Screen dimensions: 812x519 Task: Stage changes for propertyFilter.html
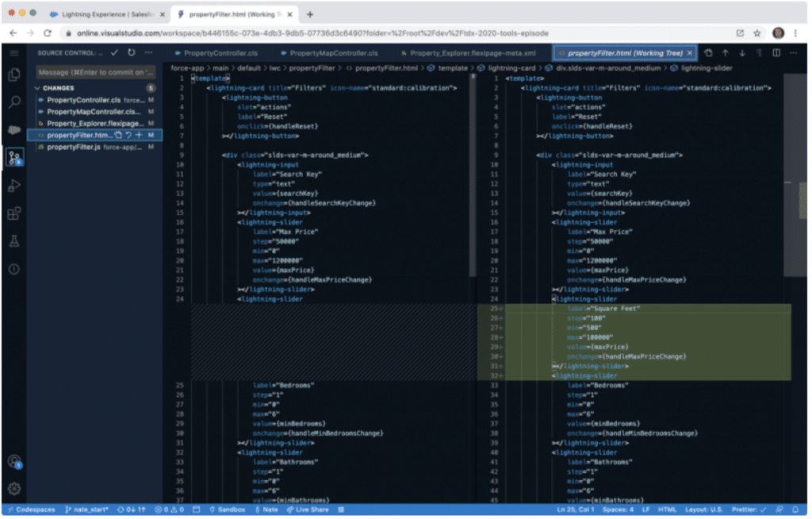tap(139, 136)
